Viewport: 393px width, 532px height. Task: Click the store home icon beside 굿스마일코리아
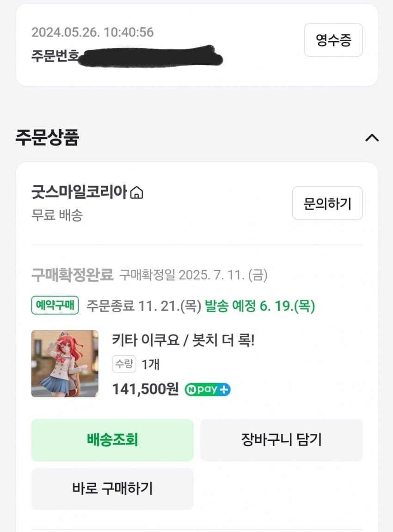tap(137, 192)
